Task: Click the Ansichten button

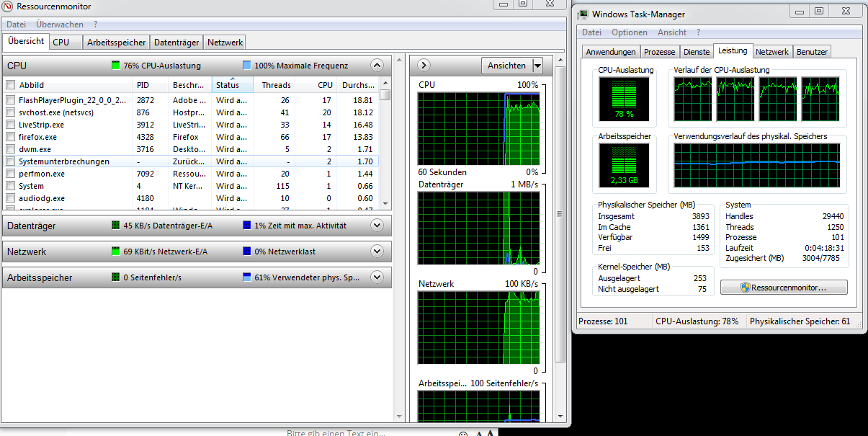Action: pyautogui.click(x=507, y=66)
